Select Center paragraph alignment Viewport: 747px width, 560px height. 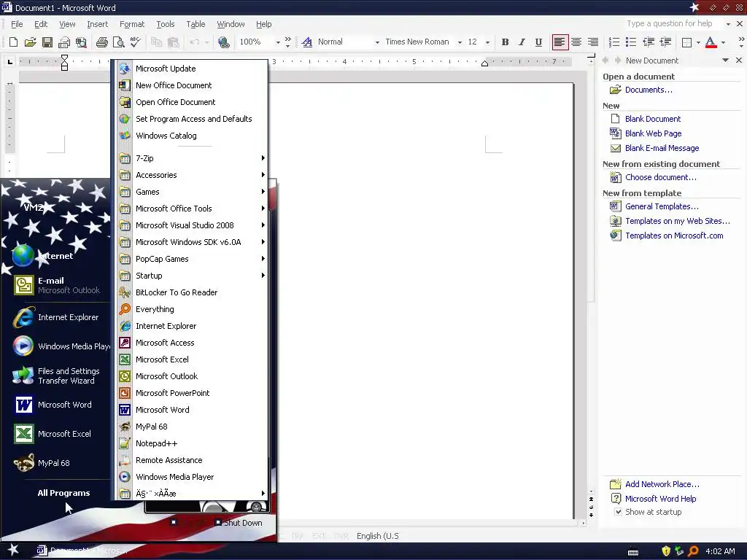[576, 42]
